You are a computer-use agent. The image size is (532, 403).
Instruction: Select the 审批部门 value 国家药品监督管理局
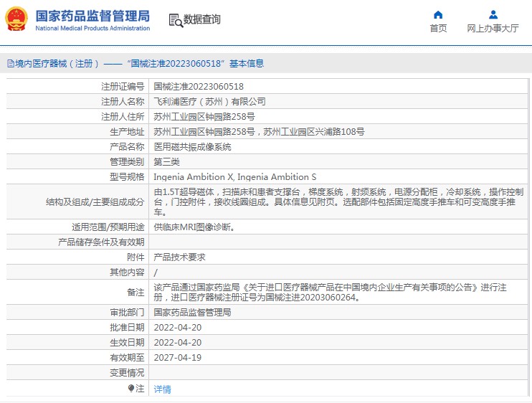[192, 313]
